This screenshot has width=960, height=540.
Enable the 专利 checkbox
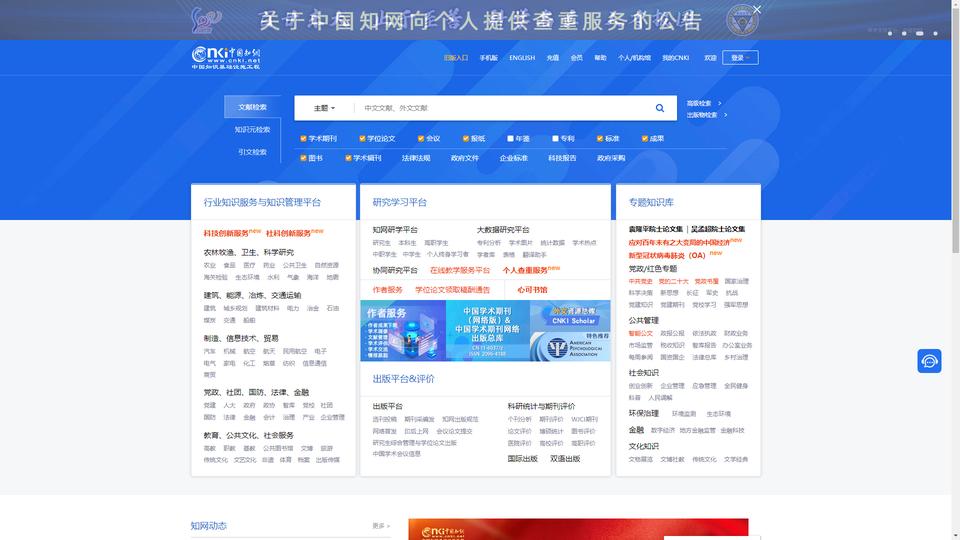click(555, 138)
